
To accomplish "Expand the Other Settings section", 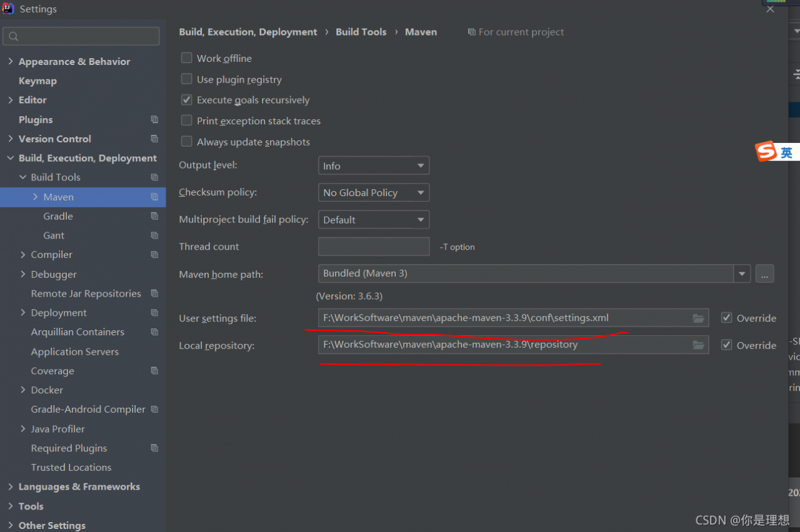I will [10, 526].
